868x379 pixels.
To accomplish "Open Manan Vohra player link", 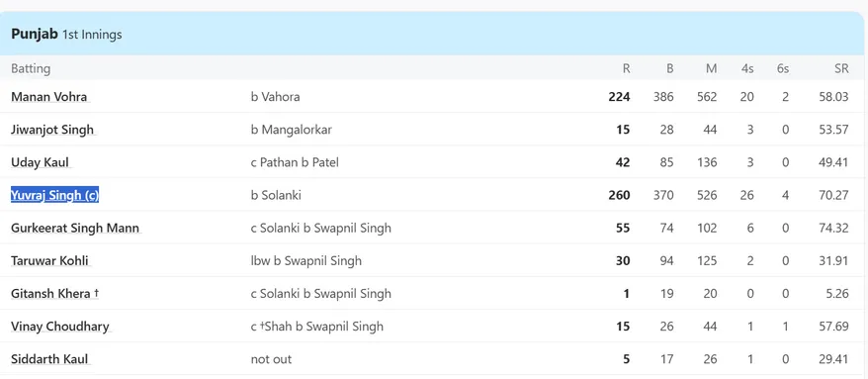I will tap(49, 96).
